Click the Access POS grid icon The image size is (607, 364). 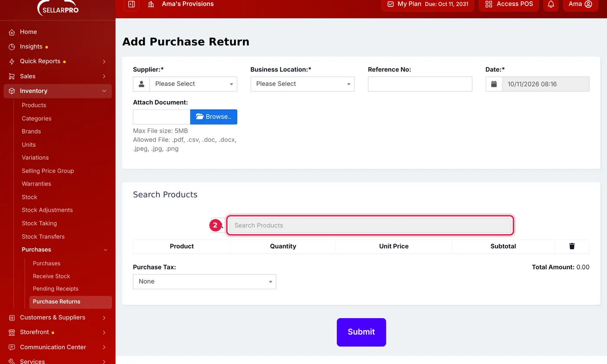tap(489, 4)
